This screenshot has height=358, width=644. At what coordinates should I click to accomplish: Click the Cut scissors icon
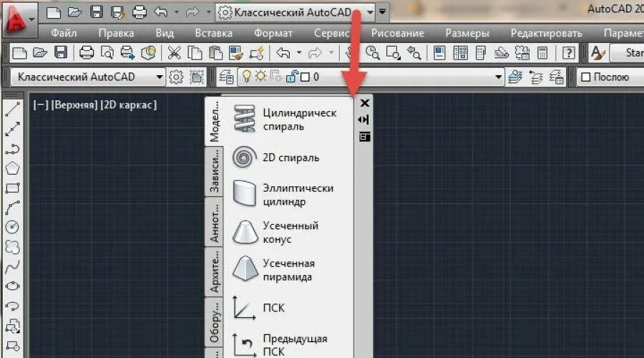[x=174, y=52]
